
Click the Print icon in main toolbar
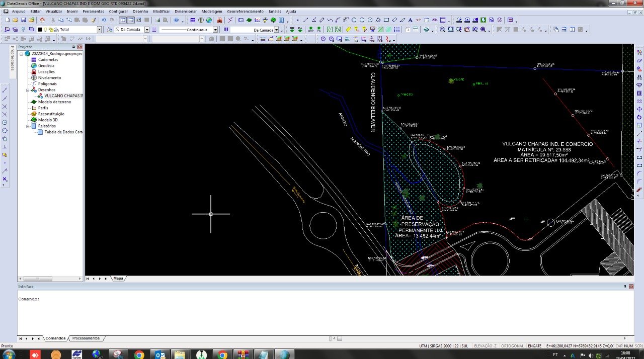[157, 20]
